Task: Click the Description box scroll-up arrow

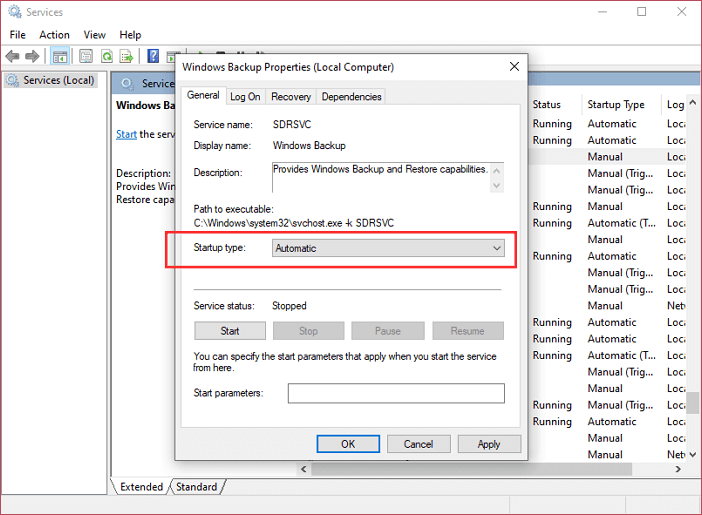Action: 497,170
